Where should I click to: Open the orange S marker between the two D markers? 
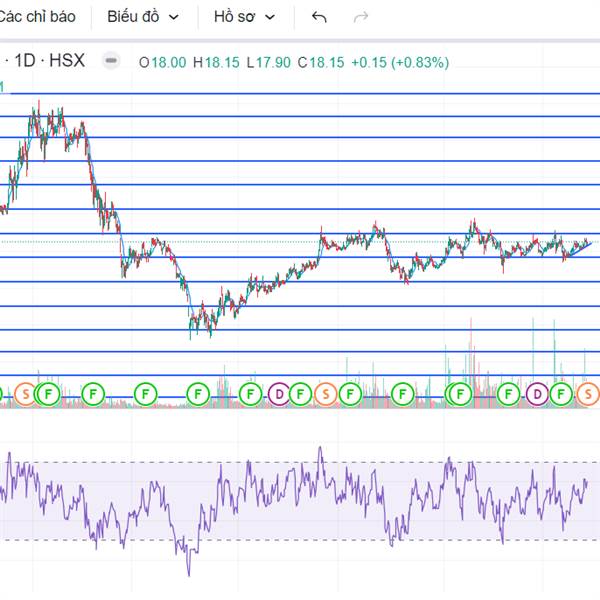tap(326, 394)
